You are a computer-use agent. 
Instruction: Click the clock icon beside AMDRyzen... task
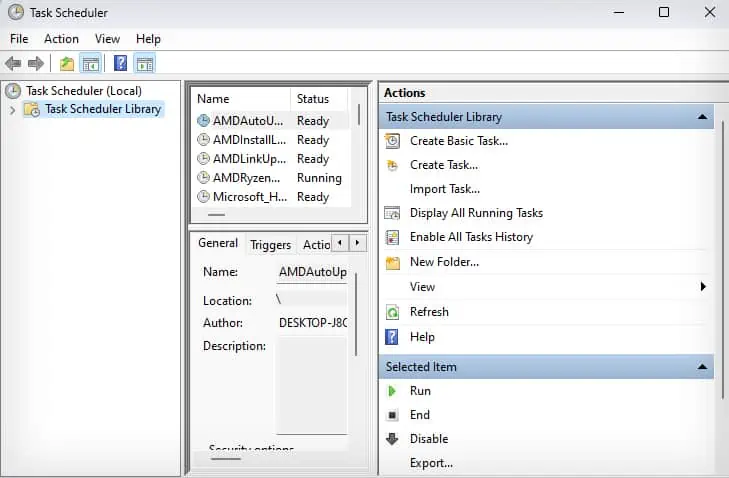tap(203, 178)
